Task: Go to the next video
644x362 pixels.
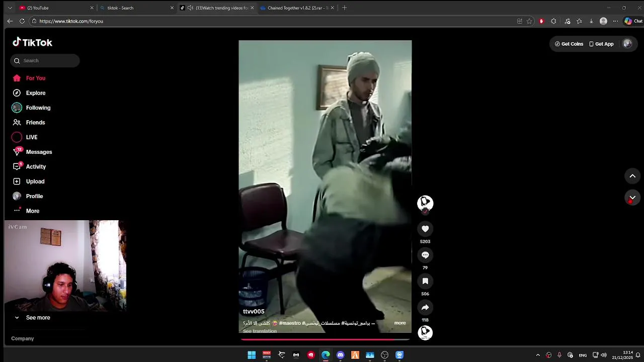Action: (632, 197)
